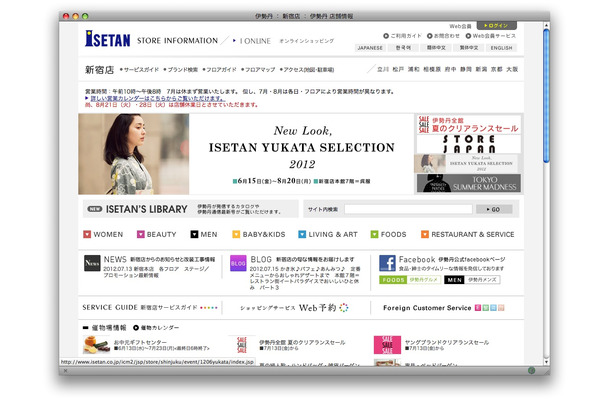Click the black News icon
Screen dimensions: 610x400
point(92,263)
